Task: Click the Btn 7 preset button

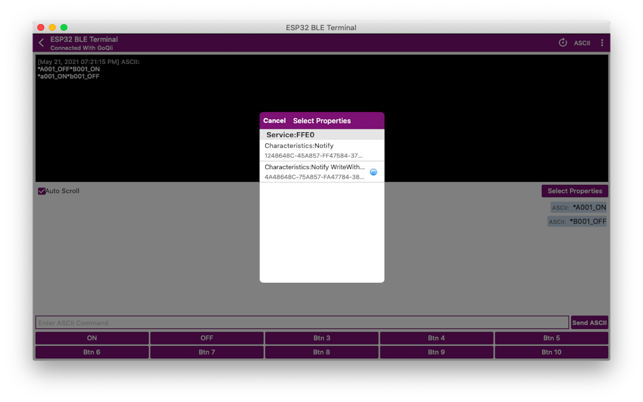Action: (207, 352)
